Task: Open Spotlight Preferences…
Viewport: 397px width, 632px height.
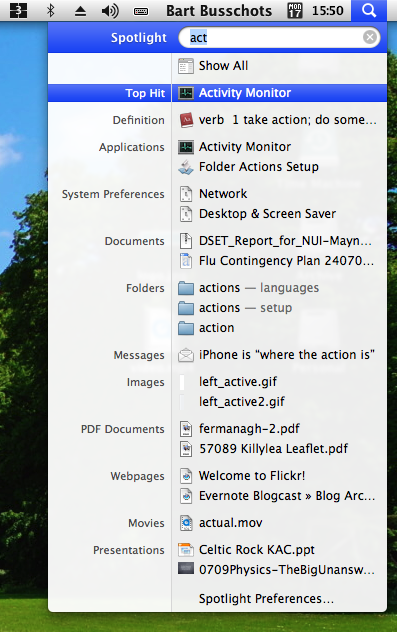Action: pyautogui.click(x=266, y=599)
